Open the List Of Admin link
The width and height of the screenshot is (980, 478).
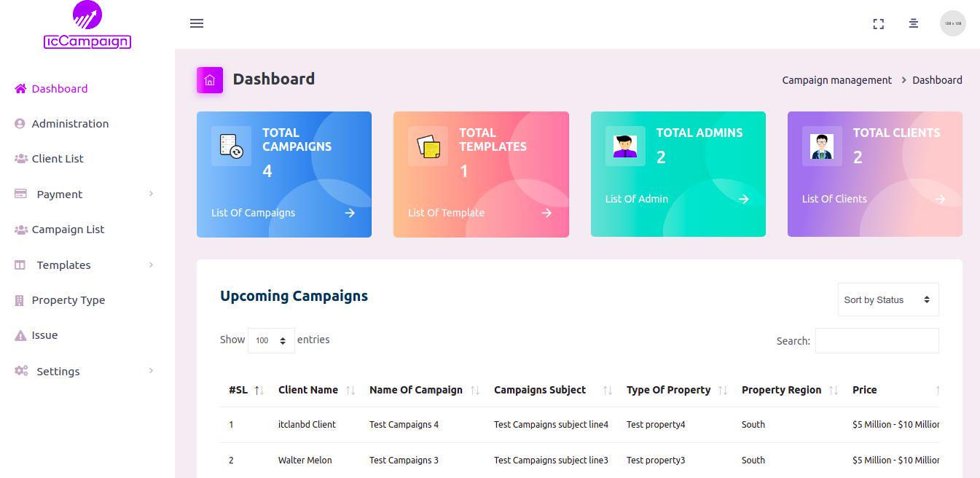[636, 199]
